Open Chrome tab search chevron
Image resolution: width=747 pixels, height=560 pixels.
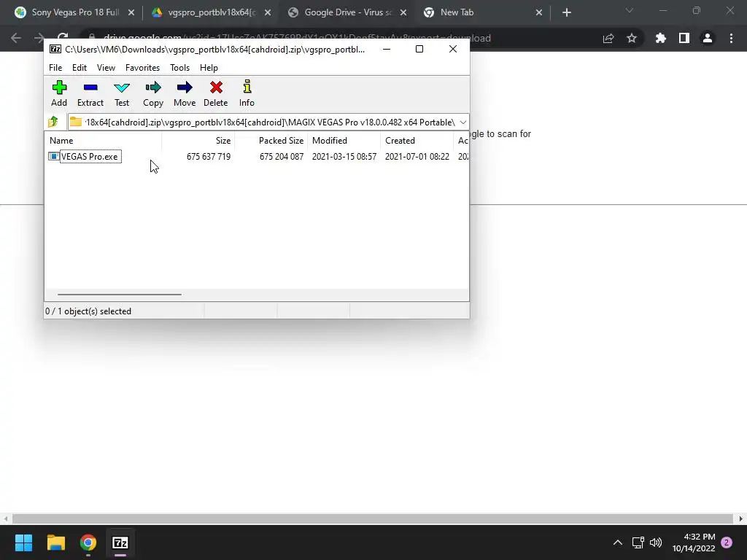[630, 11]
